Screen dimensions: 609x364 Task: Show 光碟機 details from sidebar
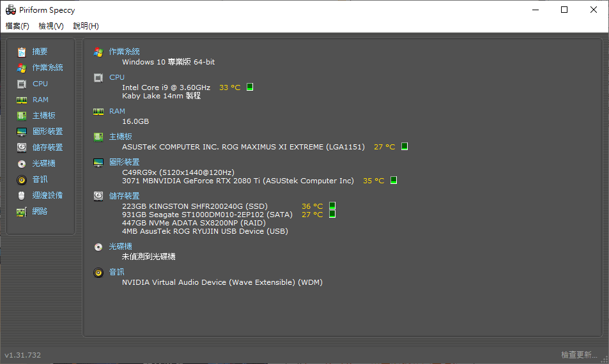(44, 163)
